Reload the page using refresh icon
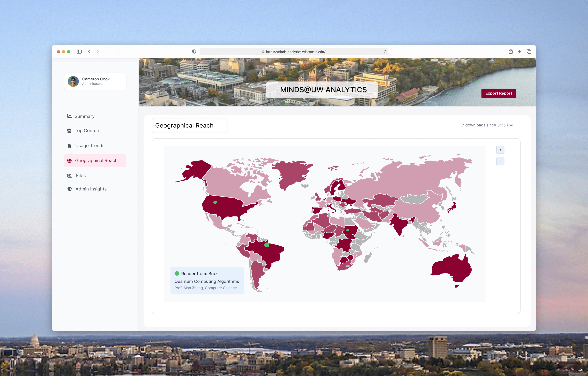Image resolution: width=588 pixels, height=376 pixels. (x=385, y=51)
